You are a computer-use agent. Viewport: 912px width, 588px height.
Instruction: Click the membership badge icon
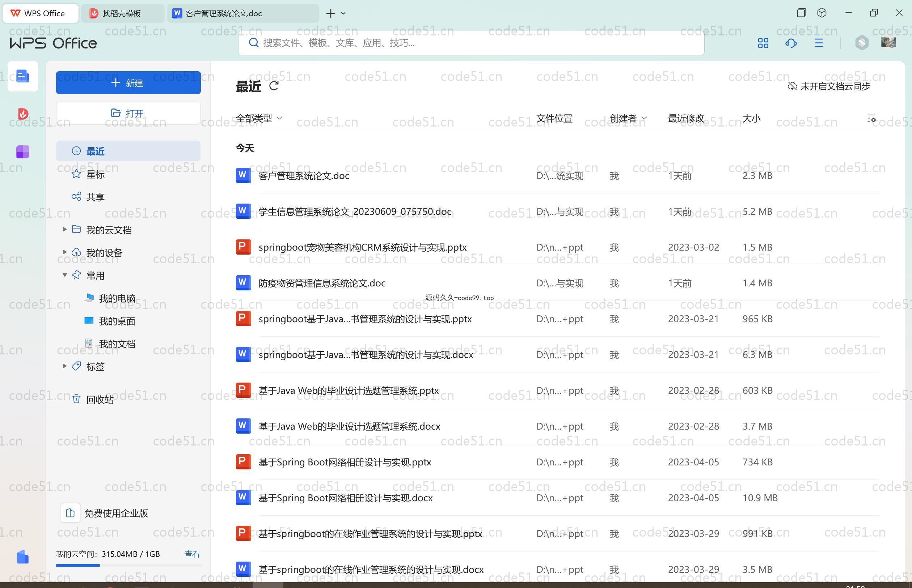tap(862, 43)
